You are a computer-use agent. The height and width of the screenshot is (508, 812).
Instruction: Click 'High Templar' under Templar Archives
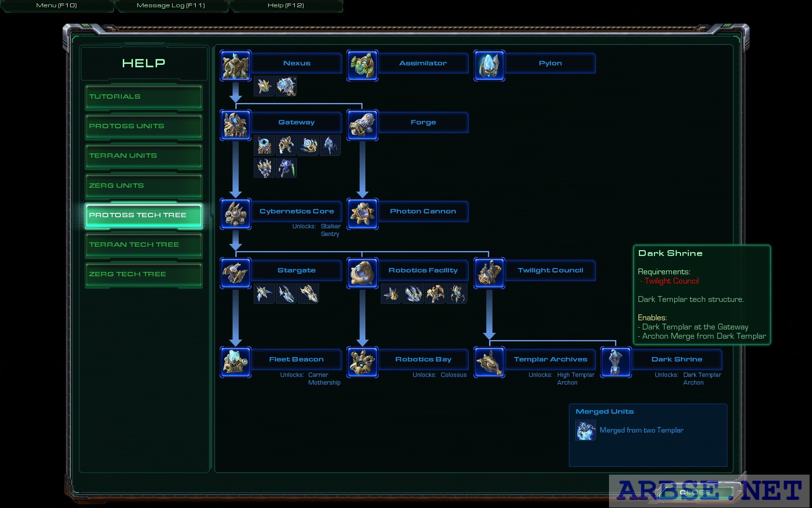(576, 375)
